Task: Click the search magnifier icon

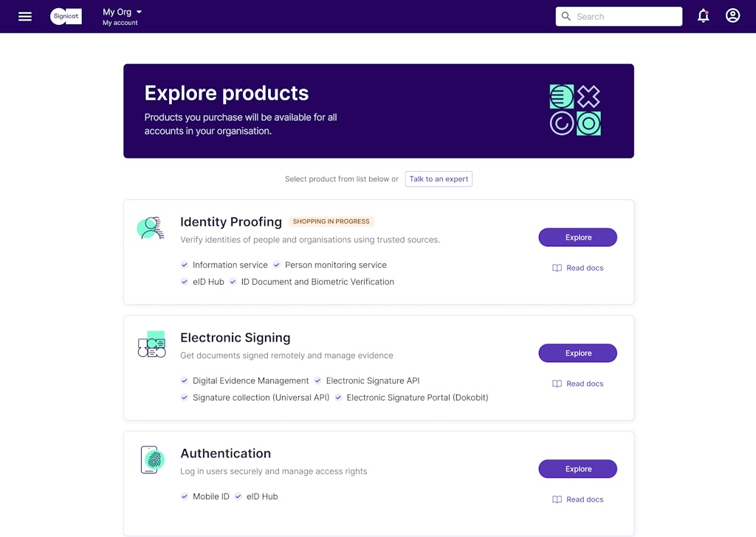Action: tap(566, 16)
